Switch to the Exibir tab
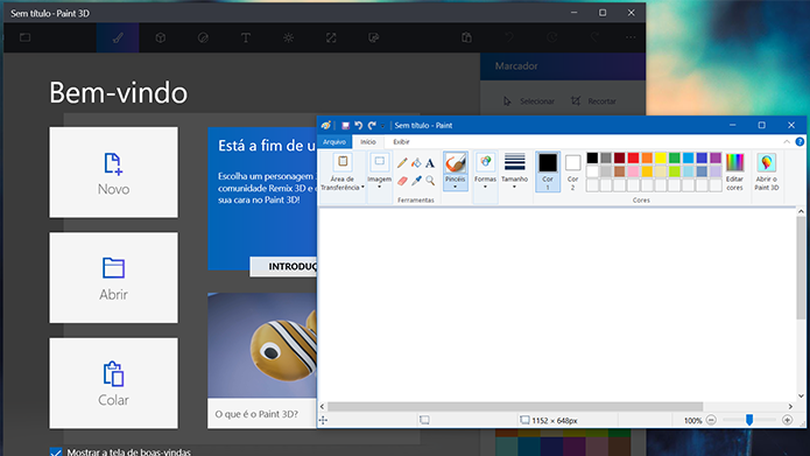The width and height of the screenshot is (810, 456). click(401, 142)
